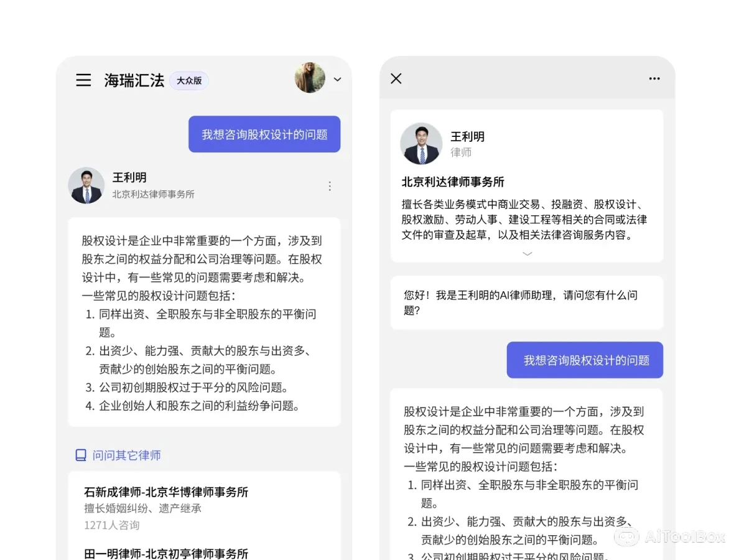Click the 王利明 name in left chat header
Image resolution: width=734 pixels, height=560 pixels.
[129, 178]
